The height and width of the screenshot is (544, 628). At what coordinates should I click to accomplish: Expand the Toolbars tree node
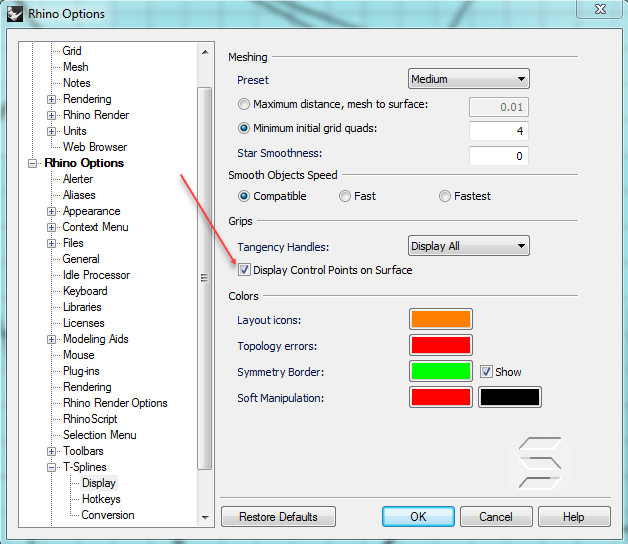pyautogui.click(x=51, y=451)
